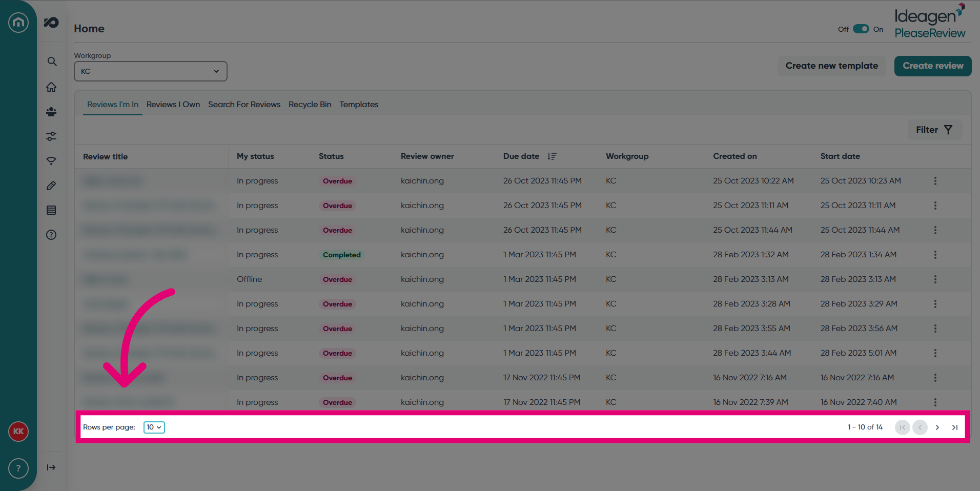Click the '1 - 10 of 14' pagination text
The height and width of the screenshot is (491, 980).
pyautogui.click(x=865, y=427)
